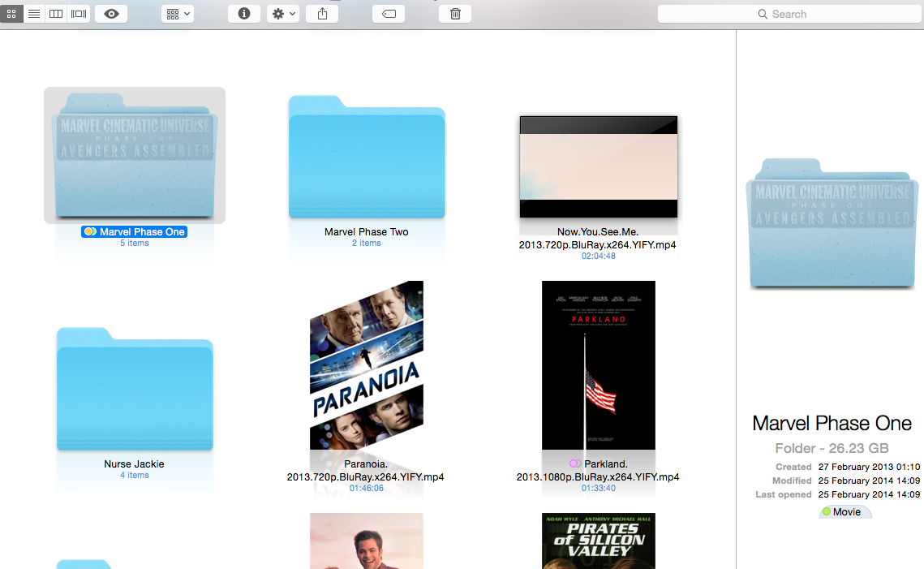The width and height of the screenshot is (924, 569).
Task: Toggle Quick Look eye button
Action: (111, 14)
